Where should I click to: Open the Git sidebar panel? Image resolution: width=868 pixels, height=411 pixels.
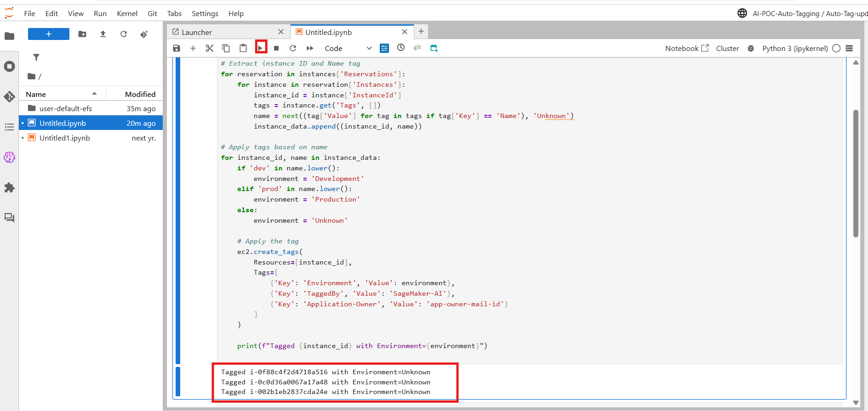9,96
